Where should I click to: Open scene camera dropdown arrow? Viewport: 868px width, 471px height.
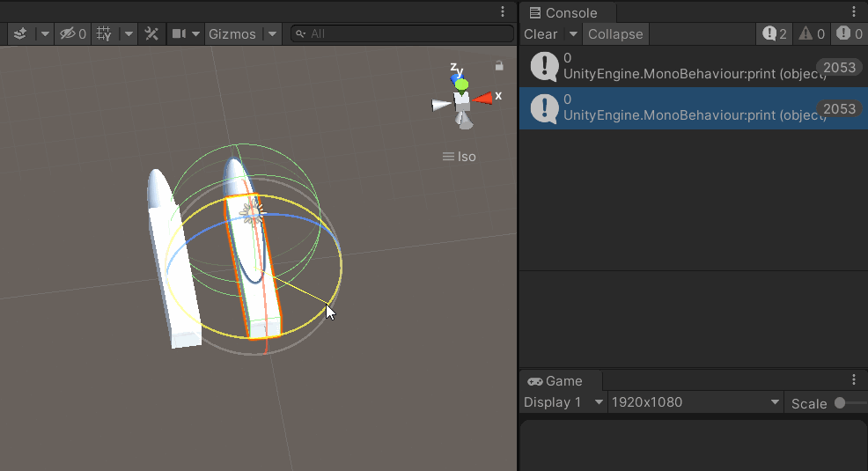coord(195,34)
